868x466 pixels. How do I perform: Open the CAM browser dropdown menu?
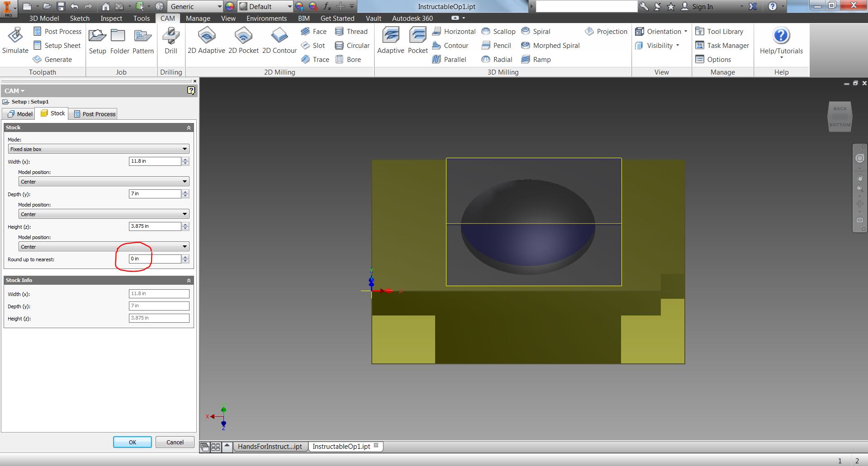14,91
